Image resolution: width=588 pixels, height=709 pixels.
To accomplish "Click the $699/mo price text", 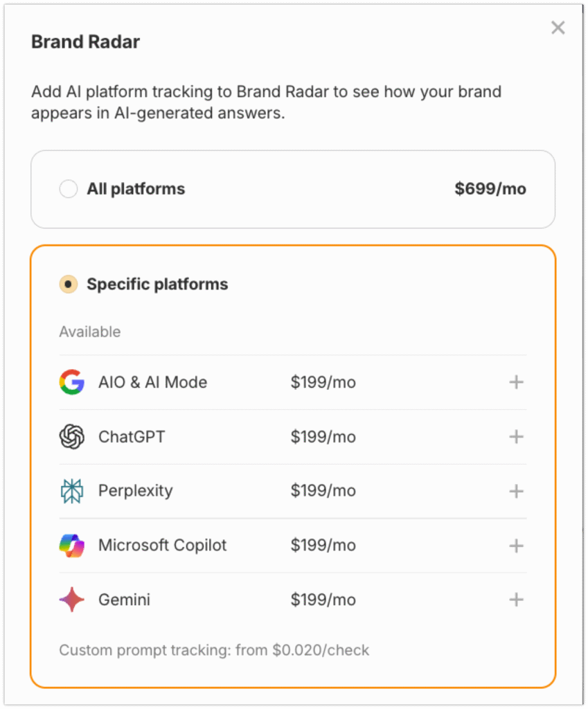I will (x=490, y=188).
